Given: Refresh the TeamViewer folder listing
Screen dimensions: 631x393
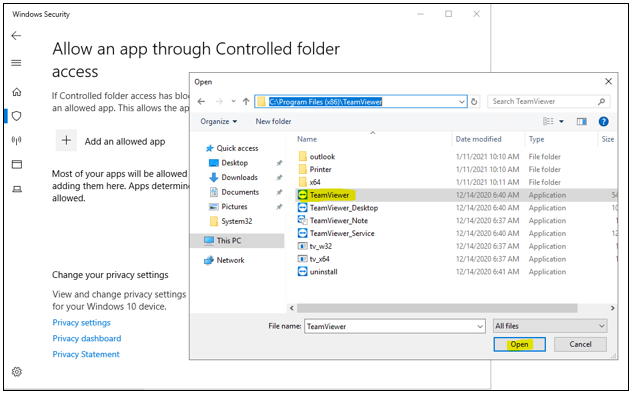Looking at the screenshot, I should click(x=474, y=102).
